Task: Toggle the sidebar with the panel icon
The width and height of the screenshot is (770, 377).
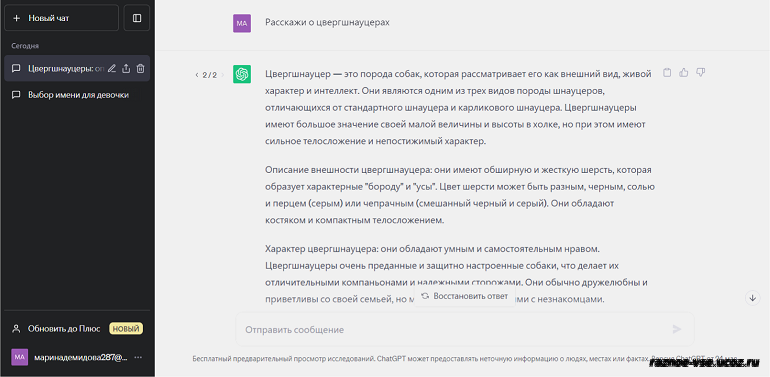Action: click(137, 18)
